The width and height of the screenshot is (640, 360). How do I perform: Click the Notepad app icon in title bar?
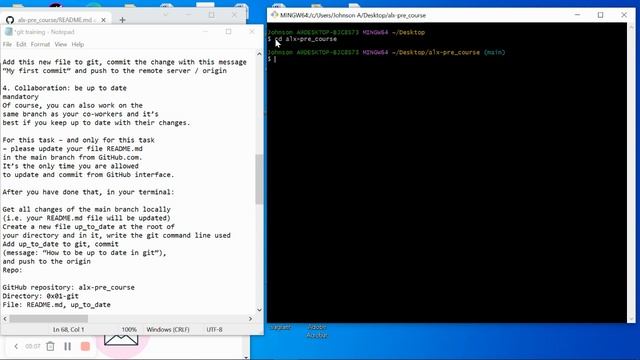8,32
